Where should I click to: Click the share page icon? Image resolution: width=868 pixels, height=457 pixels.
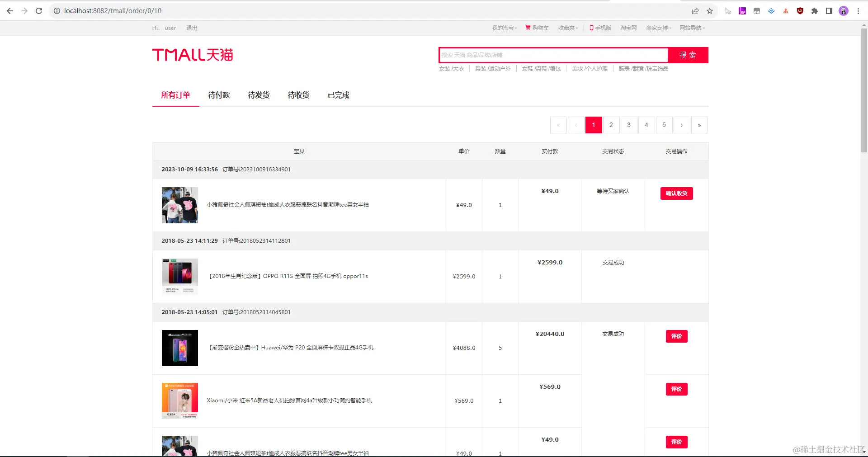point(695,11)
